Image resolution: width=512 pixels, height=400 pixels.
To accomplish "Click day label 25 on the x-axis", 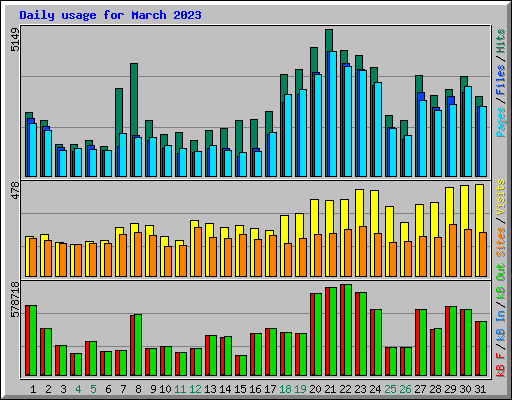I will pyautogui.click(x=390, y=389).
